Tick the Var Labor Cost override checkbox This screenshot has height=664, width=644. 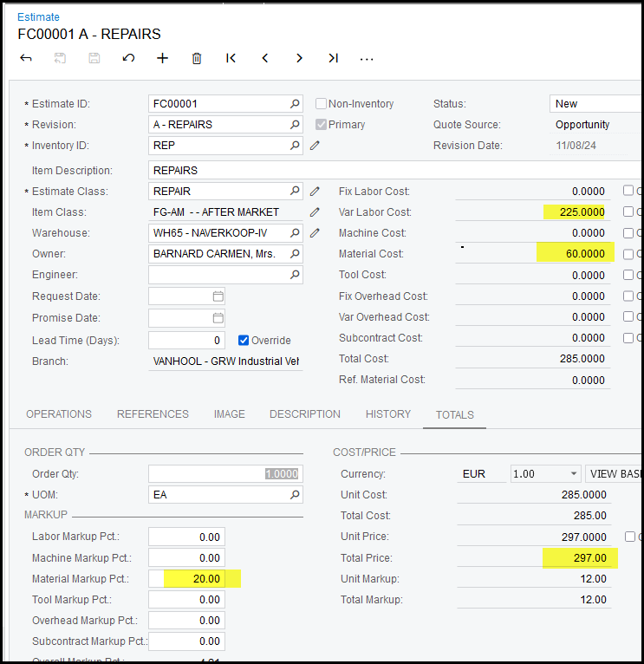click(628, 212)
